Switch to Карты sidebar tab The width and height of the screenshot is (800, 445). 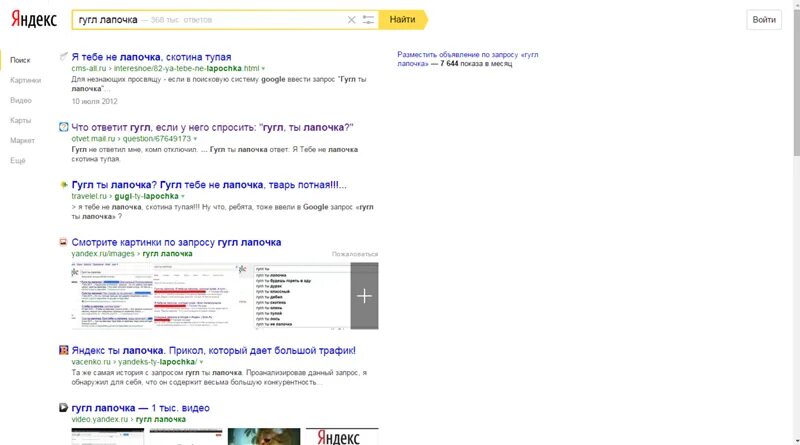(20, 120)
